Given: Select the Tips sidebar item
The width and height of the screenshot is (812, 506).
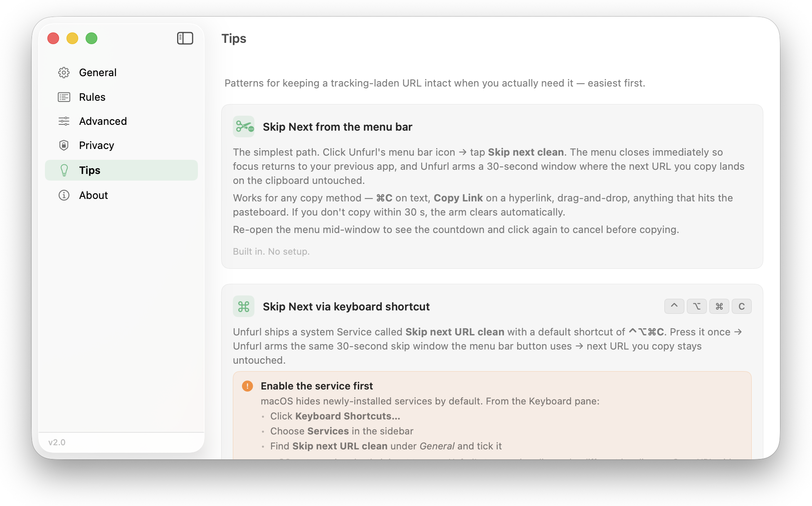Looking at the screenshot, I should [x=121, y=170].
